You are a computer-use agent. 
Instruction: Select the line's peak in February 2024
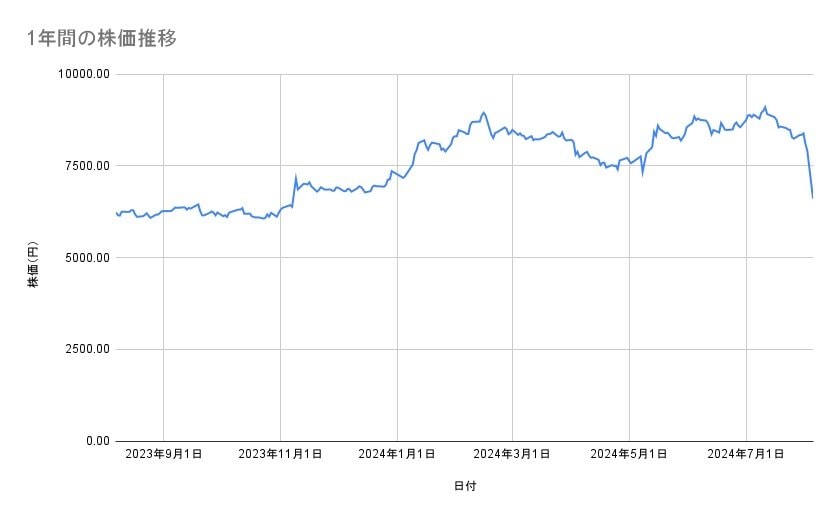pos(484,112)
